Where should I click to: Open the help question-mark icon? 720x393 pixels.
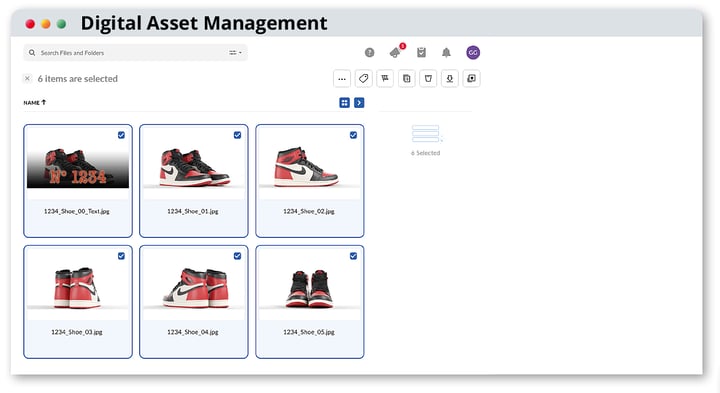point(369,53)
